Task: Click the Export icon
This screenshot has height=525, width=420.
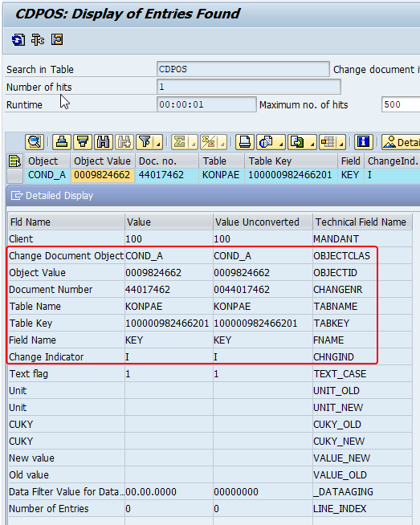Action: (x=297, y=142)
